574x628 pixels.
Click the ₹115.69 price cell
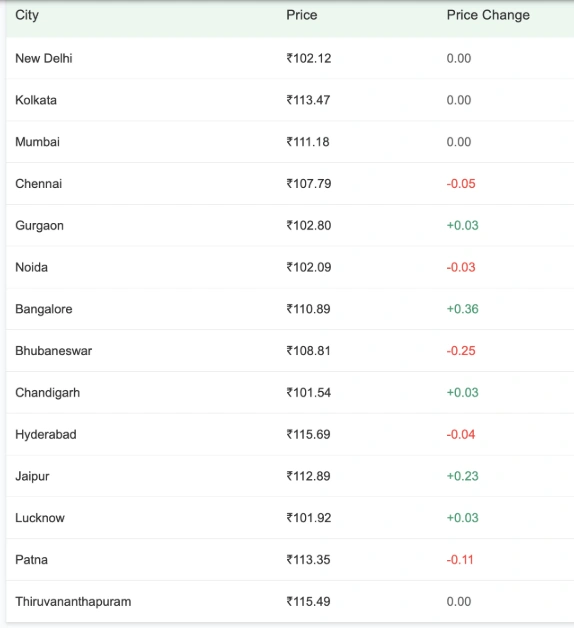coord(308,435)
